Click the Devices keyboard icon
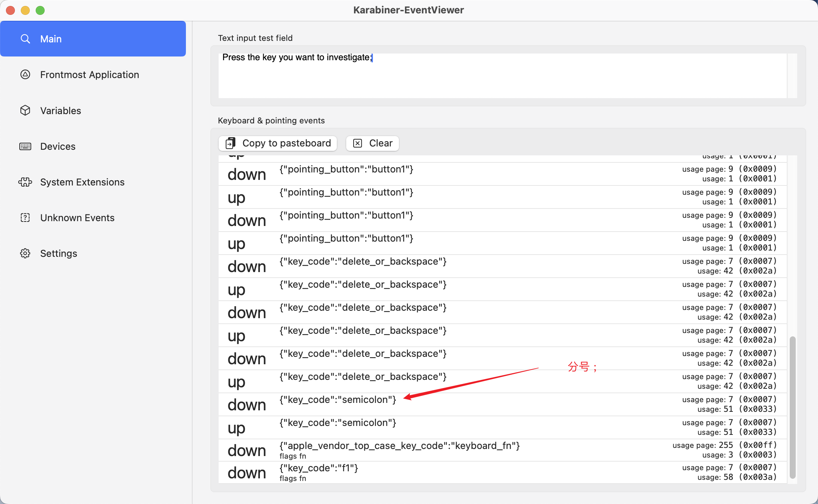The width and height of the screenshot is (818, 504). (x=25, y=146)
